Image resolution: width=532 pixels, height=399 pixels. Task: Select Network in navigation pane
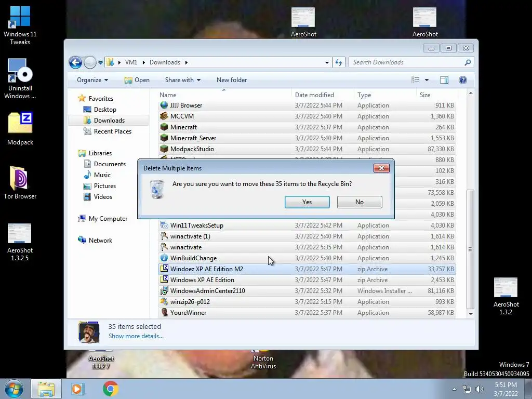100,241
